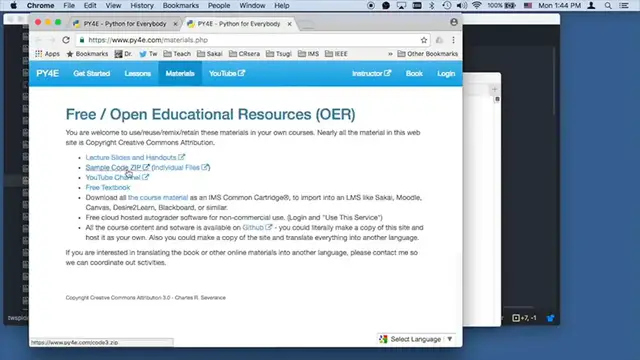This screenshot has height=360, width=640.
Task: Open the Github link
Action: click(x=257, y=227)
